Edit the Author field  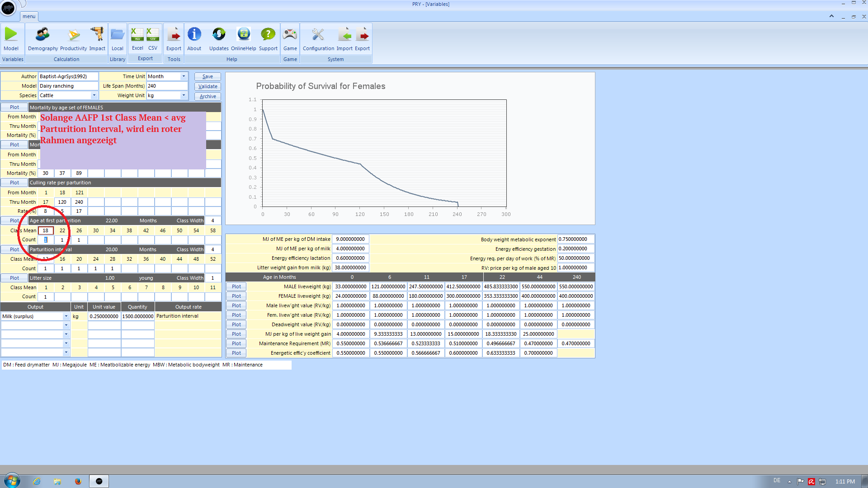[68, 76]
